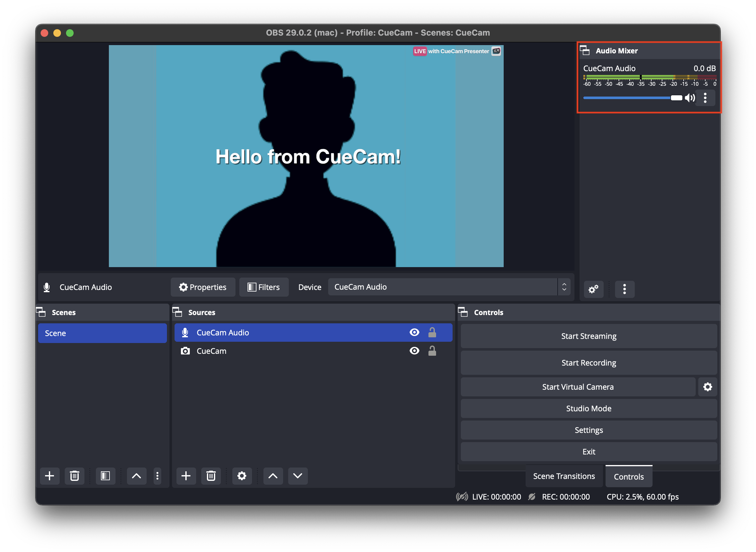The image size is (756, 552).
Task: Open advanced audio properties gear icon
Action: [x=594, y=289]
